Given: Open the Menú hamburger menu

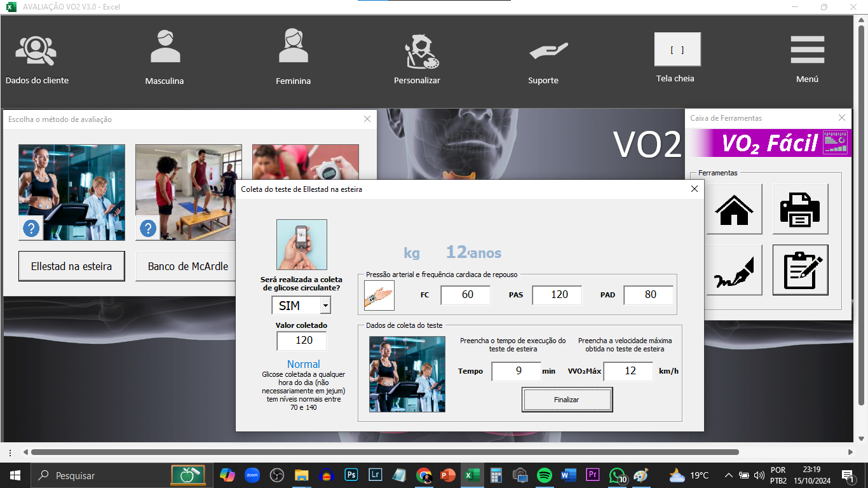Looking at the screenshot, I should pos(807,50).
